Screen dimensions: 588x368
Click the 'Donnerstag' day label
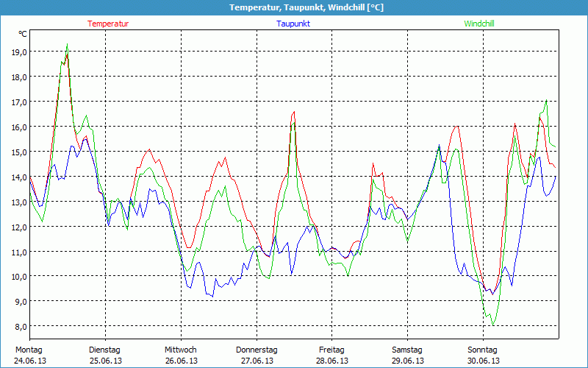257,350
